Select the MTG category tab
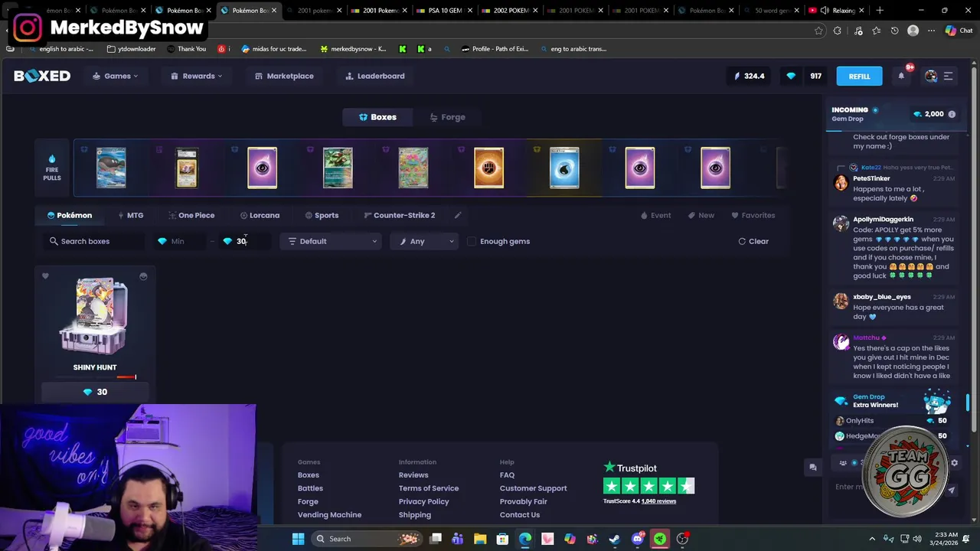Screen dimensions: 980x551 129,215
